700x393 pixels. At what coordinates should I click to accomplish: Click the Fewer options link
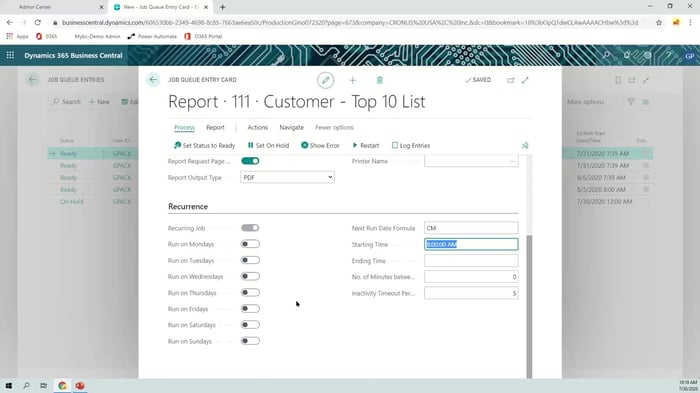click(x=334, y=127)
